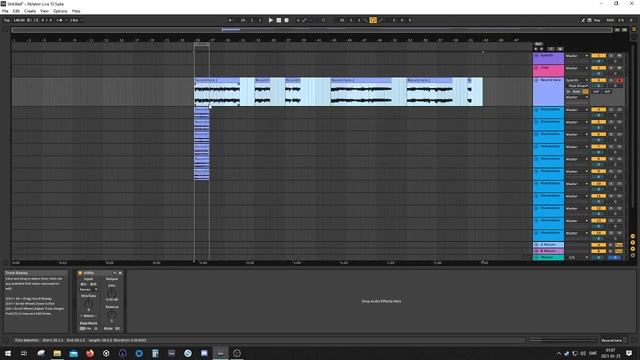
Task: Open File Explorer from the taskbar
Action: click(57, 353)
